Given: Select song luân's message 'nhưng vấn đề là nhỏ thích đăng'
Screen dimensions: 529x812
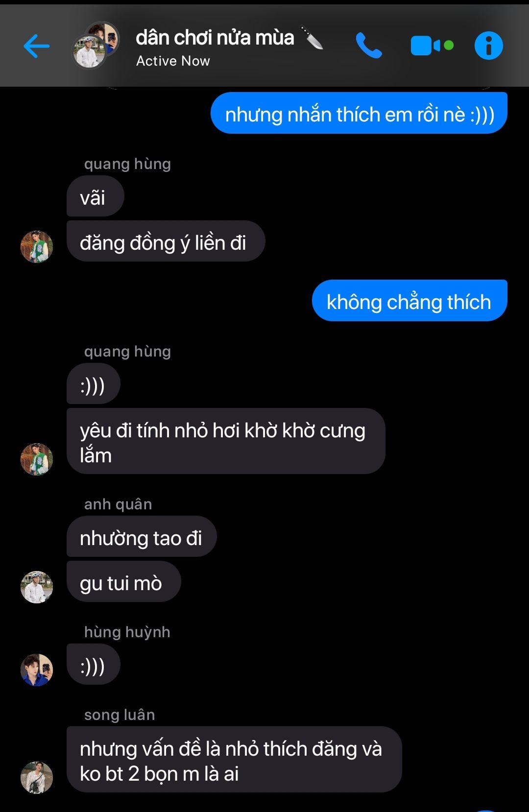Looking at the screenshot, I should point(234,760).
